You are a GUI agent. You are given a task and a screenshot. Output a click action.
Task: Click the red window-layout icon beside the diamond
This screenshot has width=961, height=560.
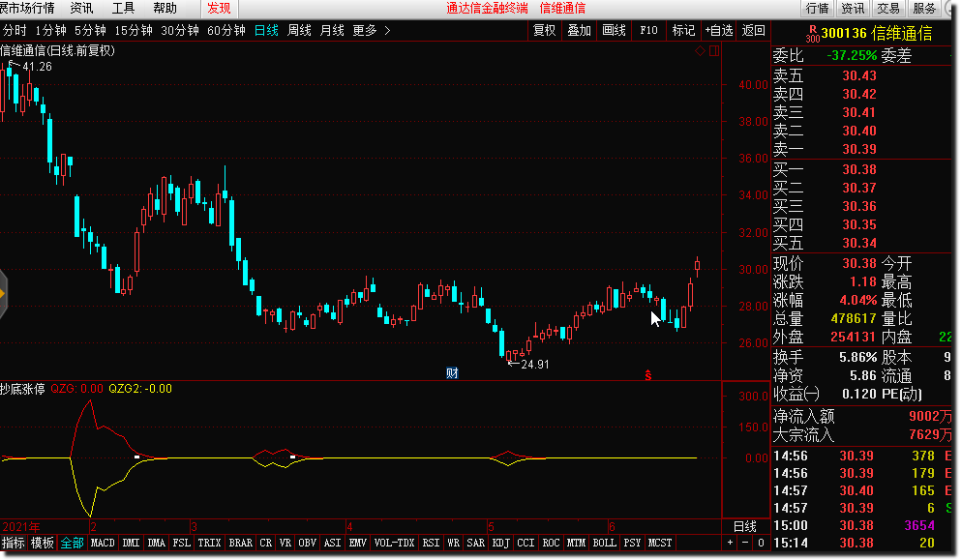tap(714, 51)
